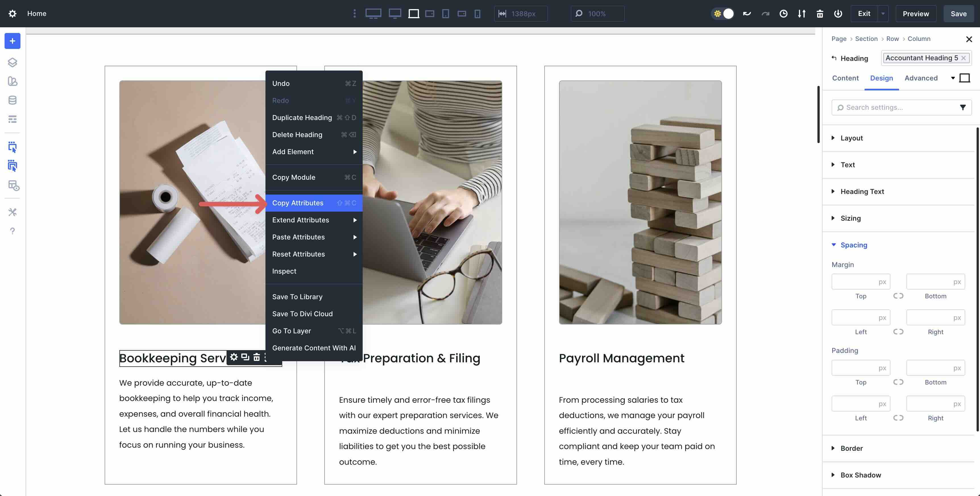
Task: Expand the Heading Text settings group
Action: coord(862,191)
